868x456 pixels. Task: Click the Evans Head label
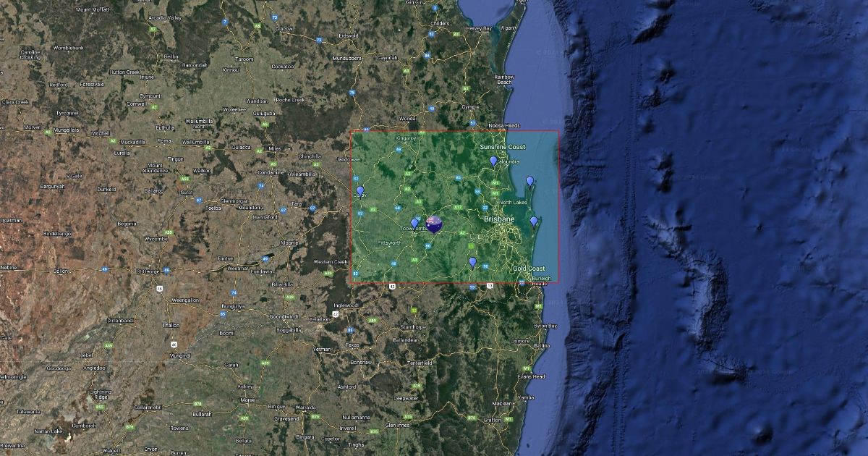(x=532, y=376)
